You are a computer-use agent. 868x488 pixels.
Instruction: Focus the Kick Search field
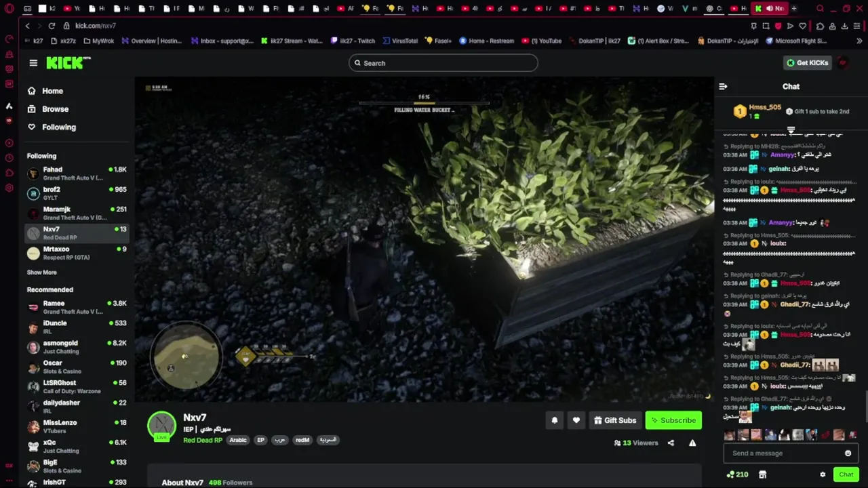443,63
